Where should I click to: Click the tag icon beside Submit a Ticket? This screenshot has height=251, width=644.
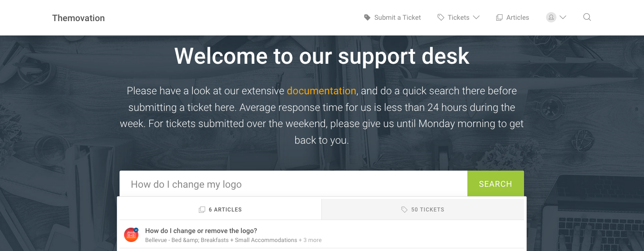pyautogui.click(x=367, y=18)
